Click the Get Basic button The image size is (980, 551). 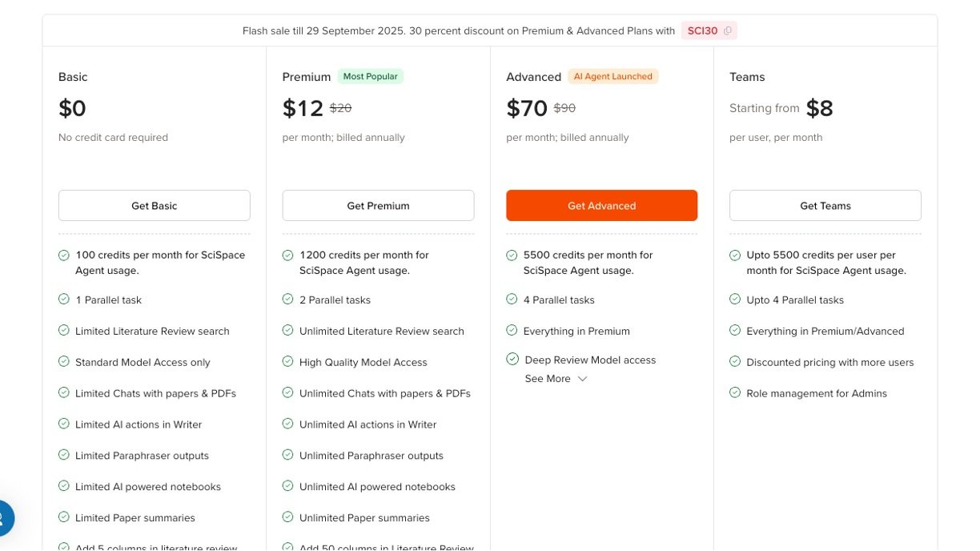coord(154,206)
